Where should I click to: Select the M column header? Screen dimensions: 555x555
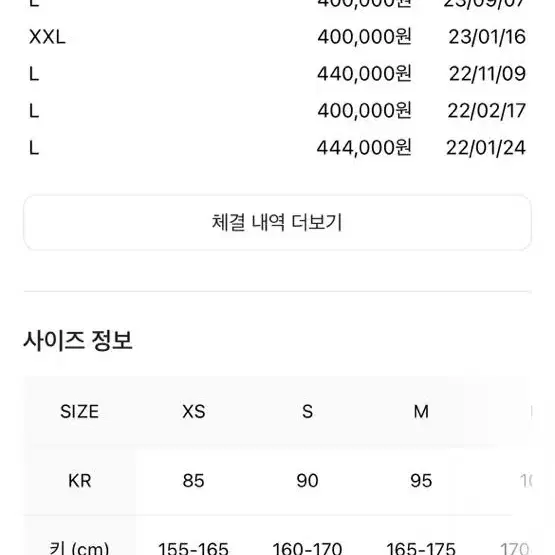coord(421,412)
